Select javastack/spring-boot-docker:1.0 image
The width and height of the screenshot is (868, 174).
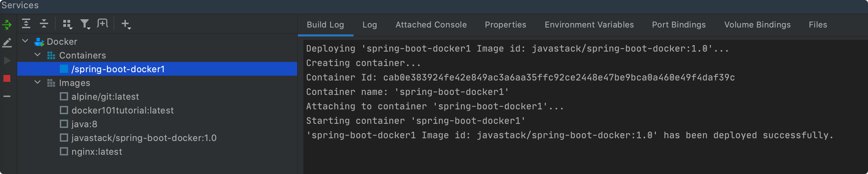pyautogui.click(x=144, y=138)
